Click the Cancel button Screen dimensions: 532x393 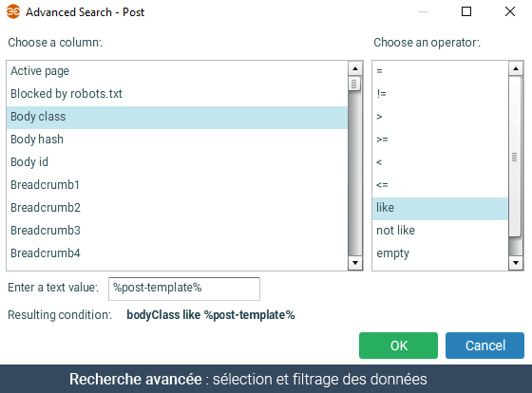[x=484, y=346]
